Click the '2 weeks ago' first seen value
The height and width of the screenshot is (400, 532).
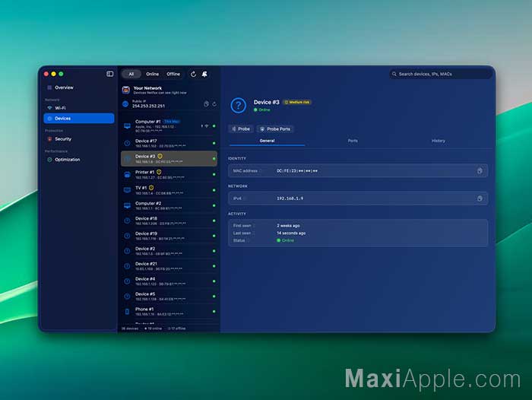[x=288, y=225]
